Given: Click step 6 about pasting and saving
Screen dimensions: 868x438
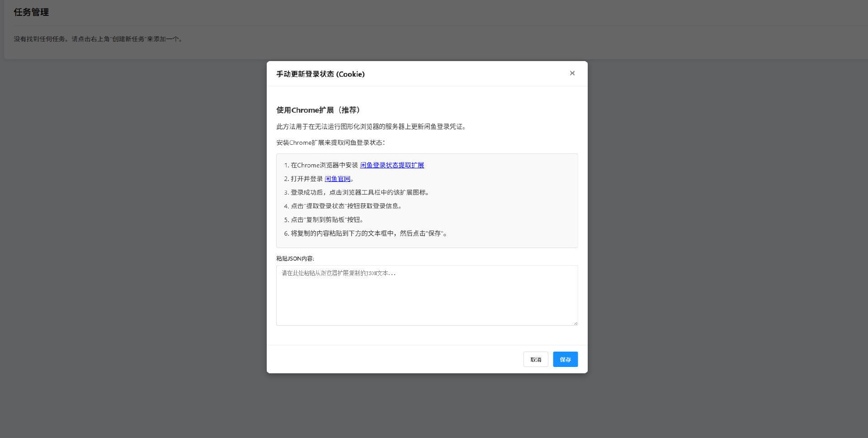Looking at the screenshot, I should 366,233.
